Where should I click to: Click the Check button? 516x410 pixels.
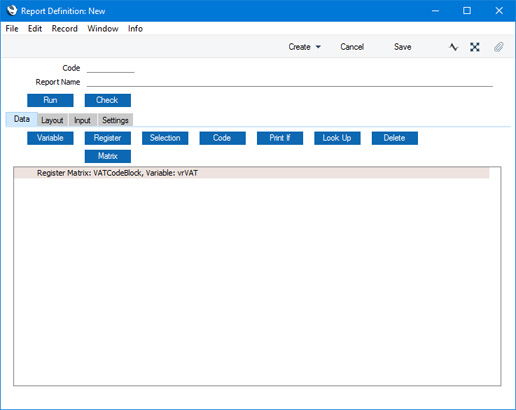tap(108, 100)
